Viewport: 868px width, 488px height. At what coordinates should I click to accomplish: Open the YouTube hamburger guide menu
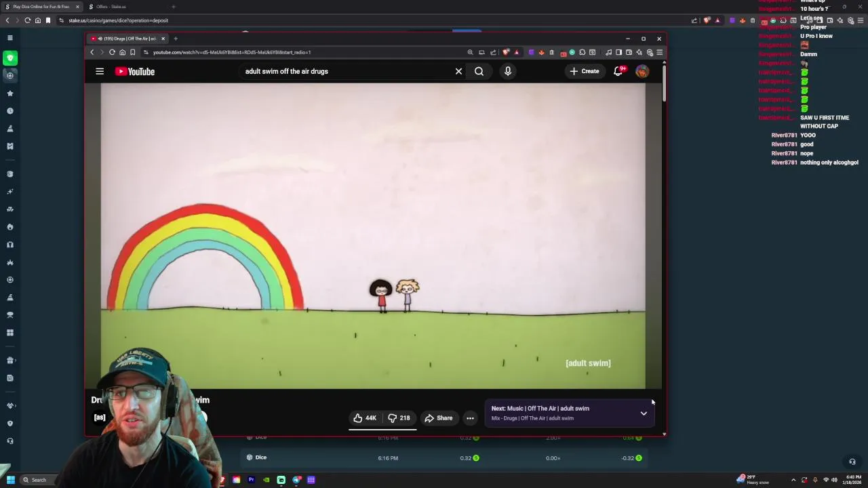100,71
